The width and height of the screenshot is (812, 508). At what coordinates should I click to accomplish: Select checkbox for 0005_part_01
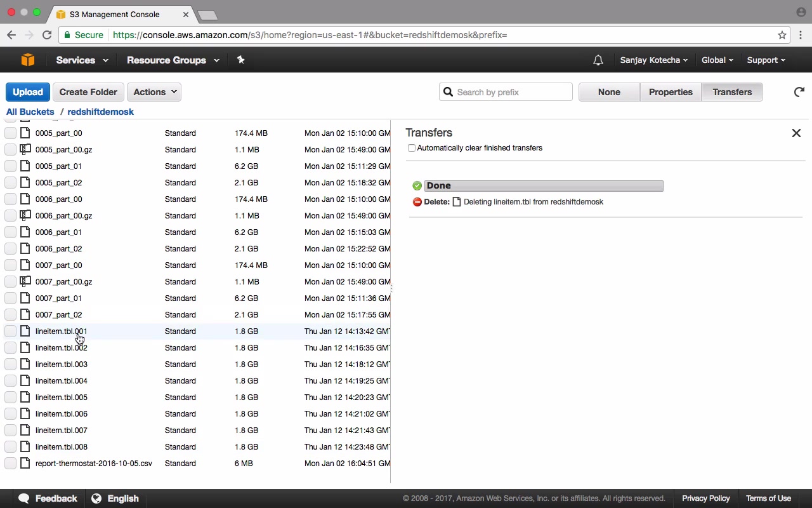tap(10, 166)
